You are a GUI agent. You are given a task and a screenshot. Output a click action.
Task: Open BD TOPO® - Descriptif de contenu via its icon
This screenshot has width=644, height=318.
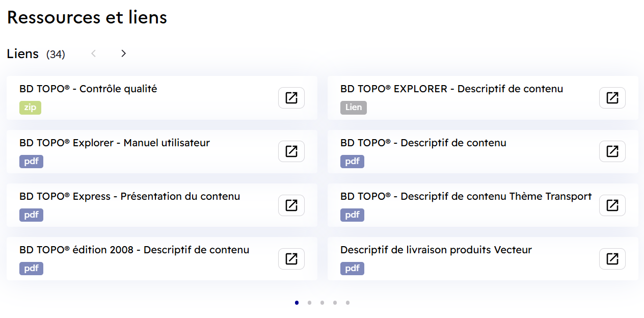612,151
